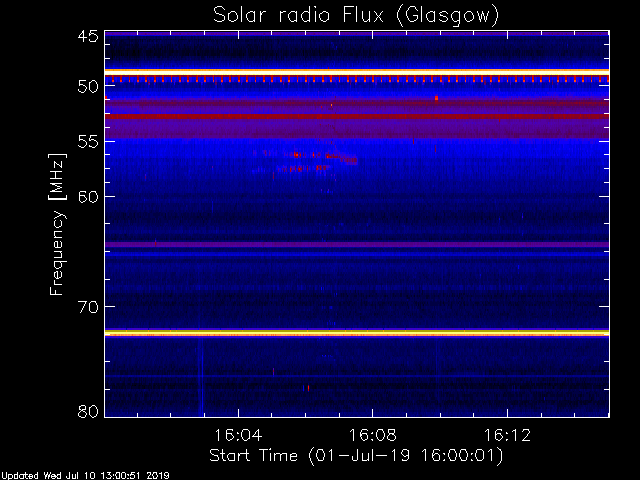Click the bright white band near 49 MHz
The width and height of the screenshot is (640, 480).
(x=357, y=72)
